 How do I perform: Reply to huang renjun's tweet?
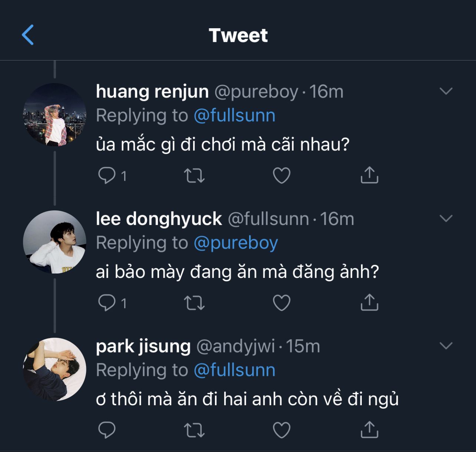pos(107,175)
